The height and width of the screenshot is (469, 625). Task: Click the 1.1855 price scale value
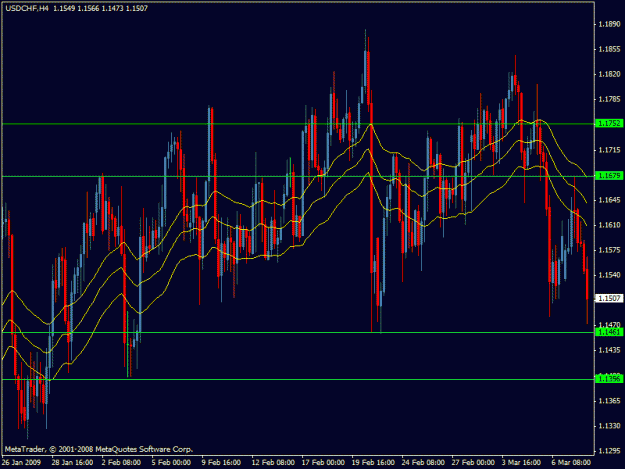coord(609,49)
